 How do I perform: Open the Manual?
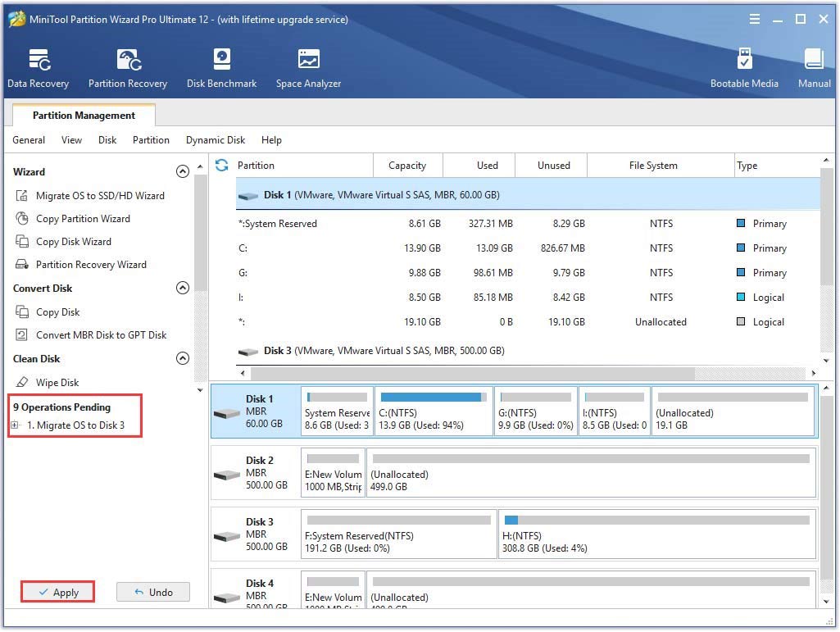coord(813,66)
